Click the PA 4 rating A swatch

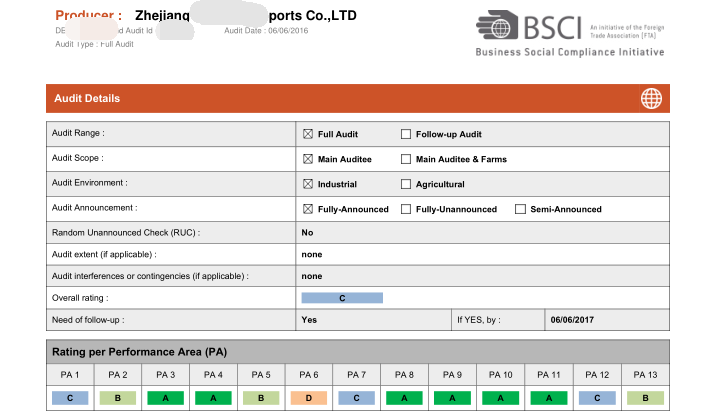213,398
